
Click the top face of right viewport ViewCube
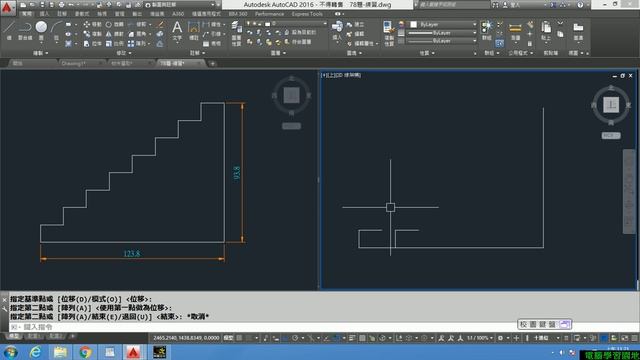611,105
